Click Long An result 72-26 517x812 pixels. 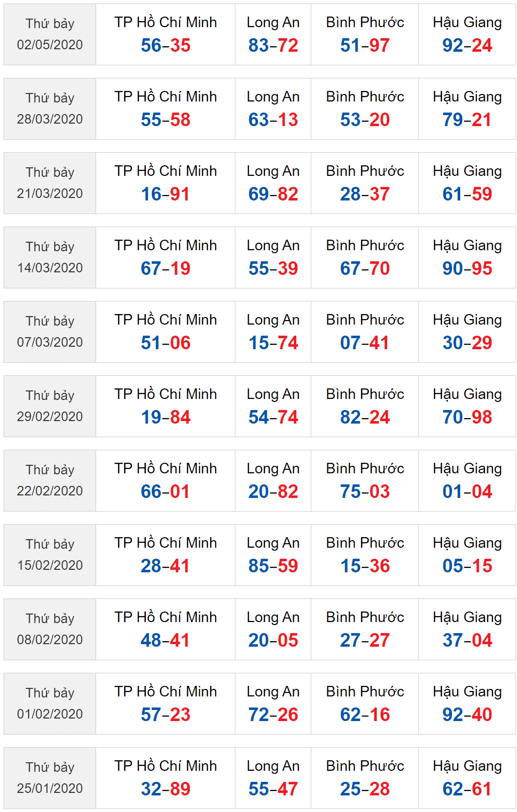tap(273, 715)
